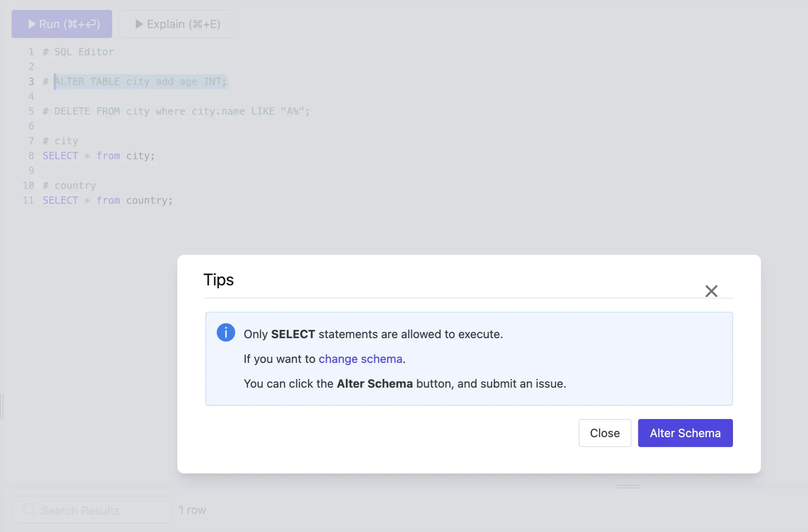The width and height of the screenshot is (808, 532).
Task: Click the '# SQL Editor' comment line
Action: click(x=78, y=52)
